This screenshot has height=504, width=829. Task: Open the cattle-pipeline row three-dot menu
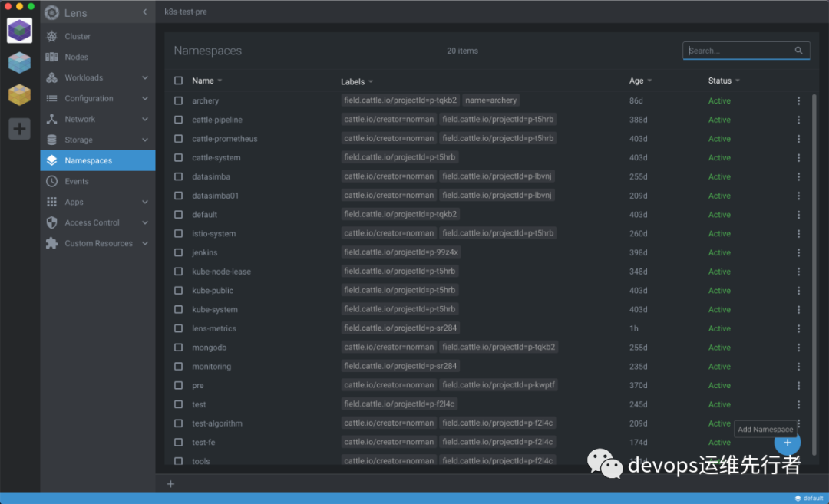(798, 120)
